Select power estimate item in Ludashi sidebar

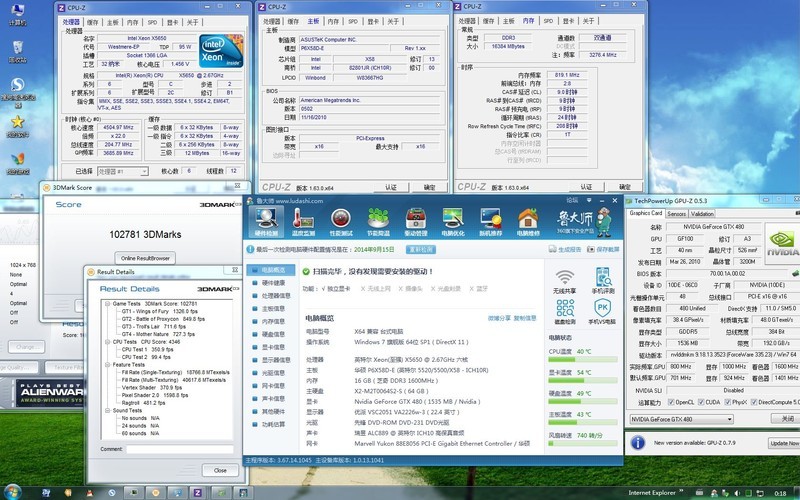click(x=273, y=424)
